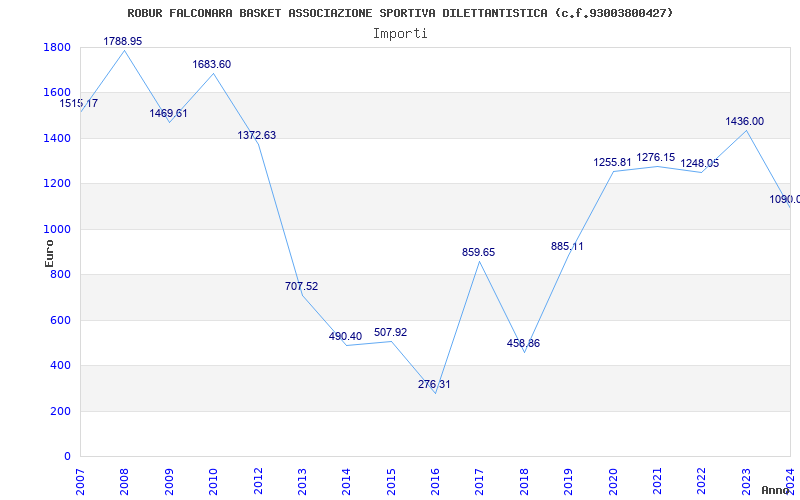Click the 2012 x-axis tick
Screen dimensions: 800x500
click(x=258, y=482)
